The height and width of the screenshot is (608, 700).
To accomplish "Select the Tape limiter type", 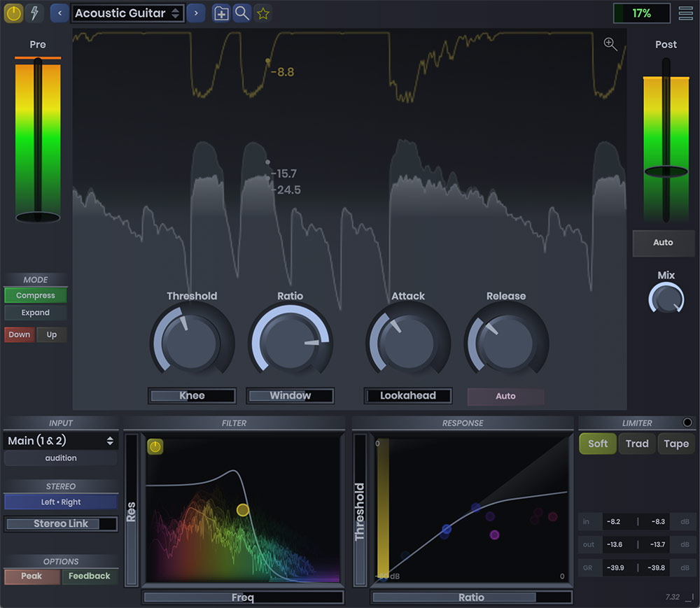I will 675,444.
